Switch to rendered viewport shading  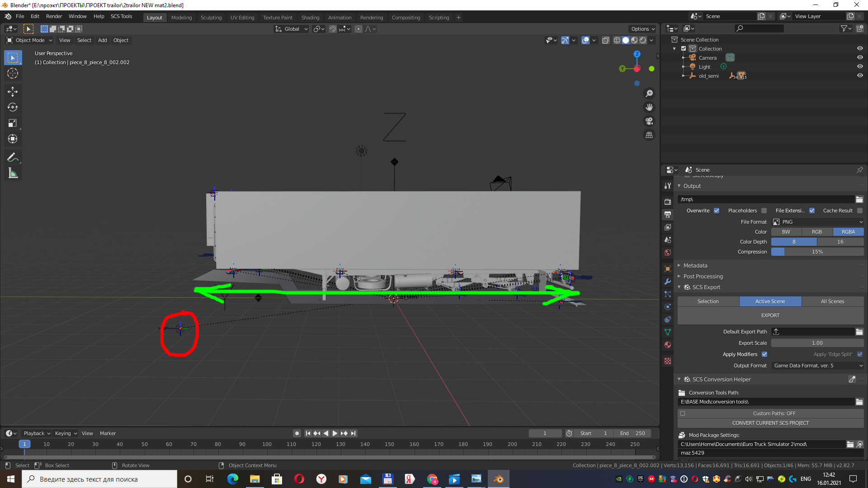pos(643,40)
